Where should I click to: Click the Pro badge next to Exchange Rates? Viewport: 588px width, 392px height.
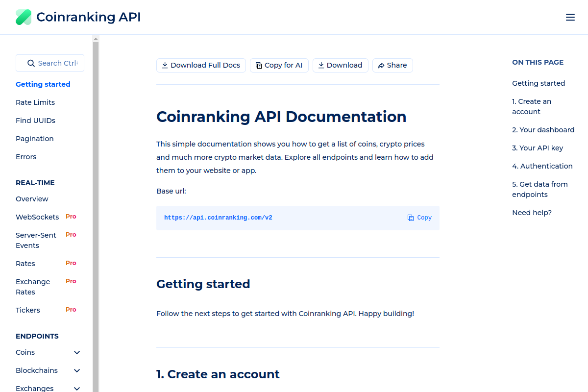click(71, 281)
